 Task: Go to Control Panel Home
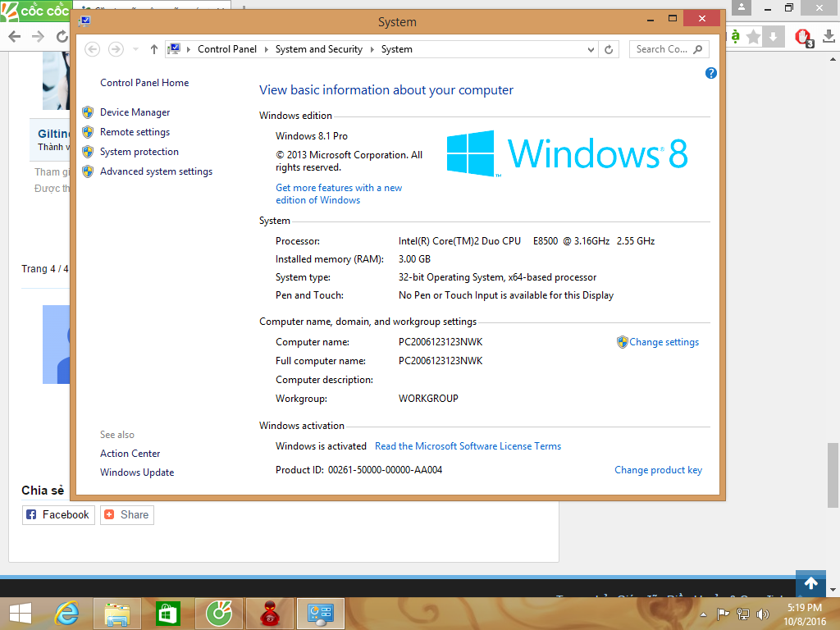(144, 83)
